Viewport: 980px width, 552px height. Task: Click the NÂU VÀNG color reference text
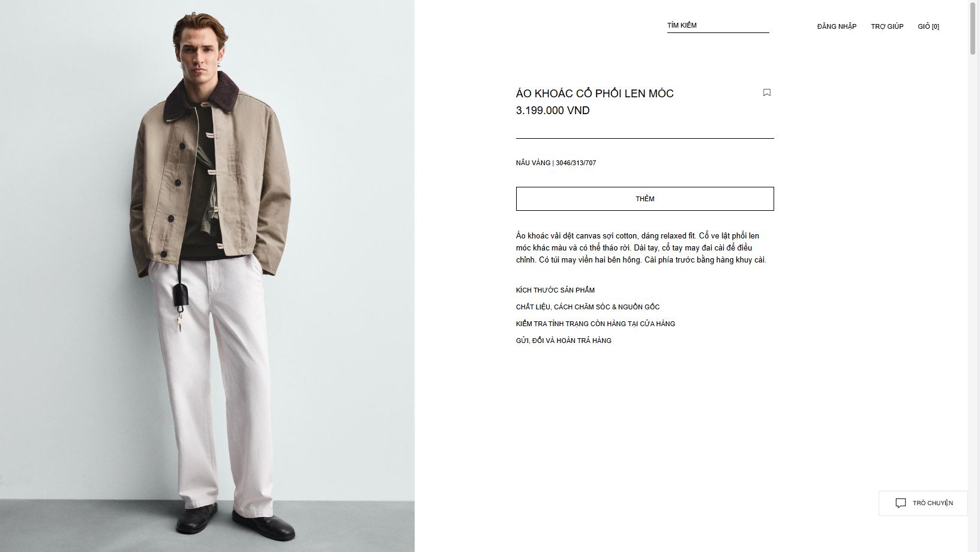point(556,163)
